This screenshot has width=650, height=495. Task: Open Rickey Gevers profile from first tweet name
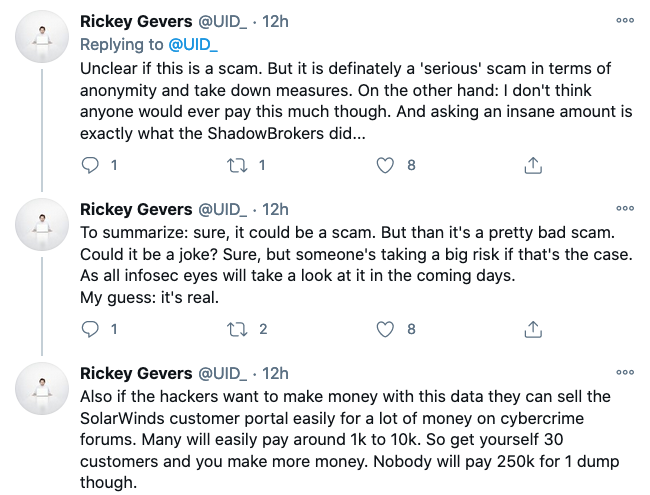(x=136, y=21)
